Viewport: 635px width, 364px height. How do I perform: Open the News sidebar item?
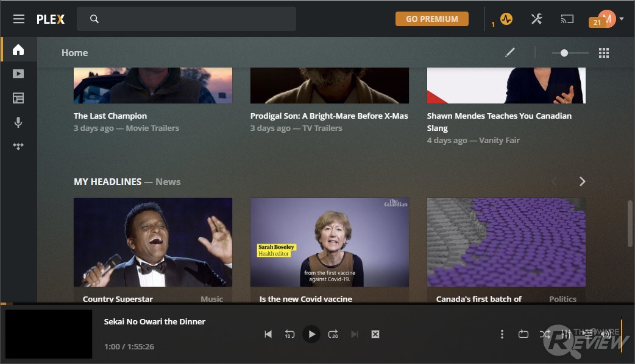coord(18,98)
